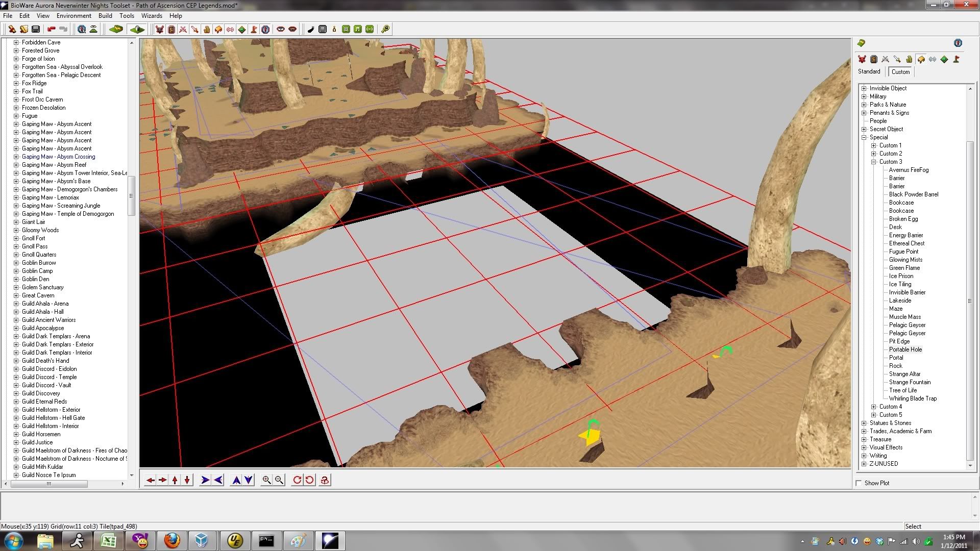
Task: Toggle the red eye icon in toolbar
Action: pos(280,29)
